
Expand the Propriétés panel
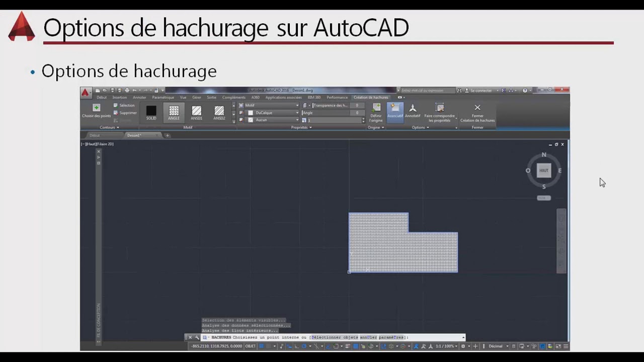[x=301, y=128]
